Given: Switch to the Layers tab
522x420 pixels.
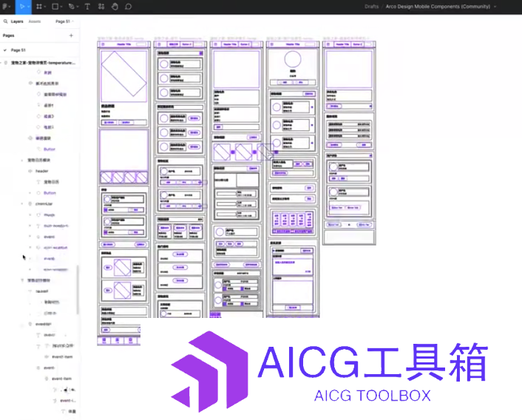Looking at the screenshot, I should 17,21.
